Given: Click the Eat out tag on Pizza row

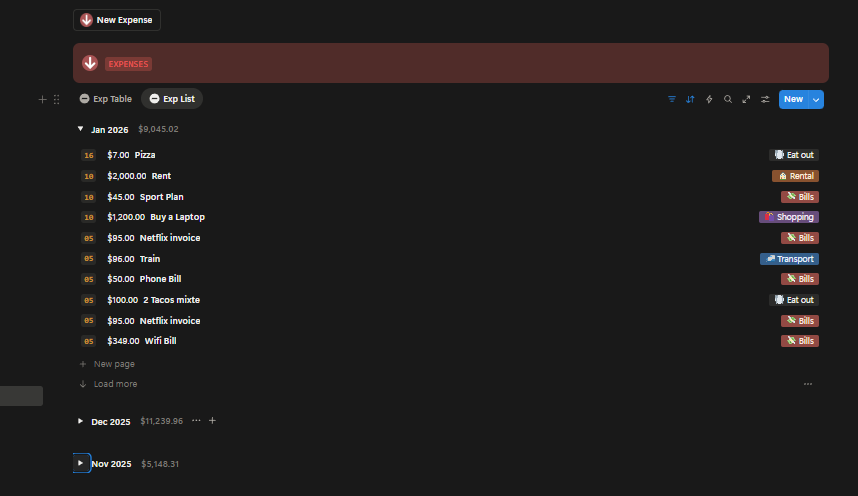Looking at the screenshot, I should [794, 155].
